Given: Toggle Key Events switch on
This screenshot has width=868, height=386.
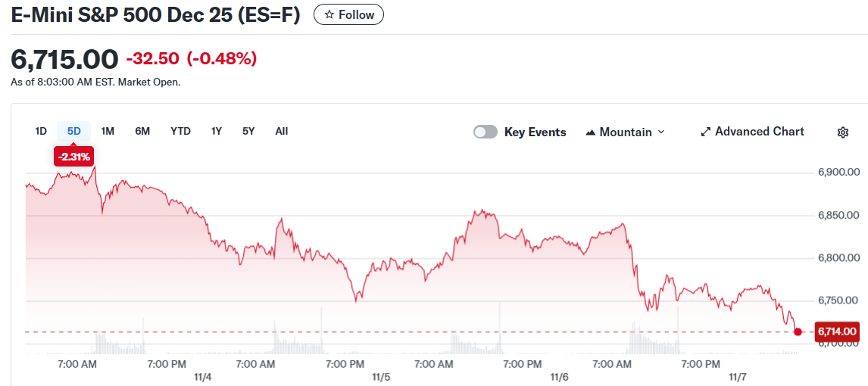Looking at the screenshot, I should click(x=486, y=132).
